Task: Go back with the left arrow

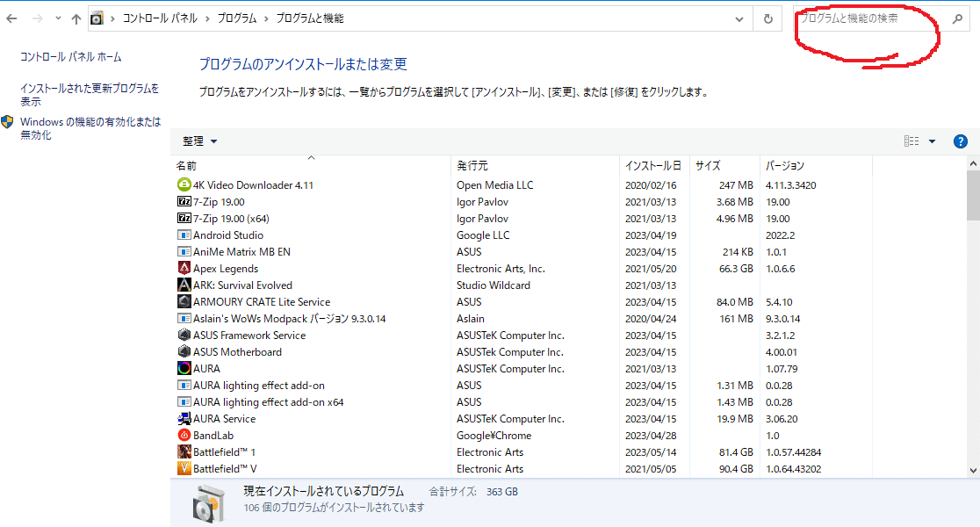Action: tap(11, 18)
